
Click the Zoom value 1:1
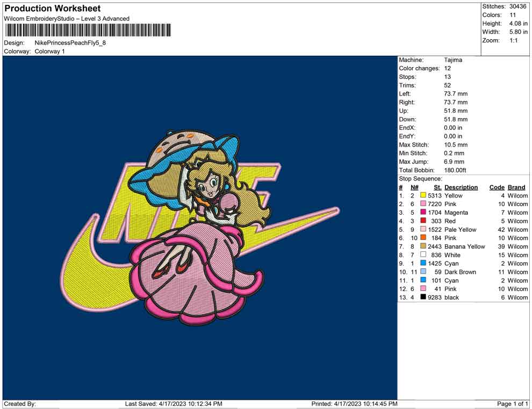(513, 40)
